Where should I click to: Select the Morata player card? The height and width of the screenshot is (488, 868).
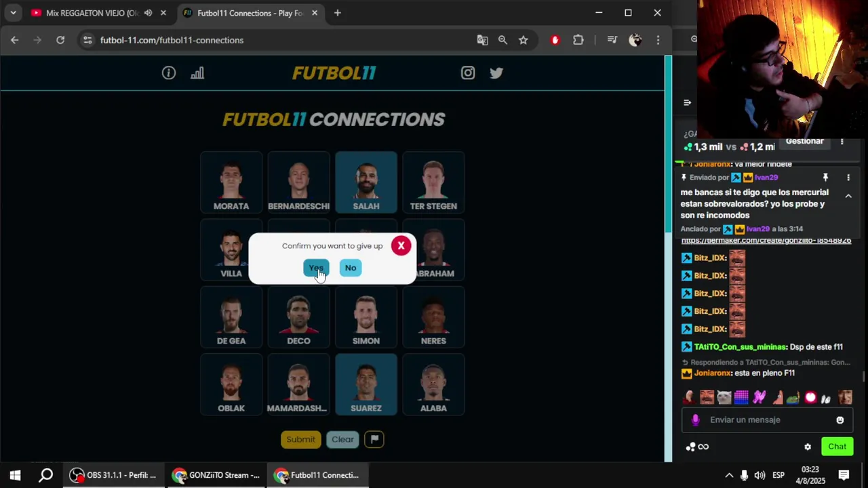[231, 182]
